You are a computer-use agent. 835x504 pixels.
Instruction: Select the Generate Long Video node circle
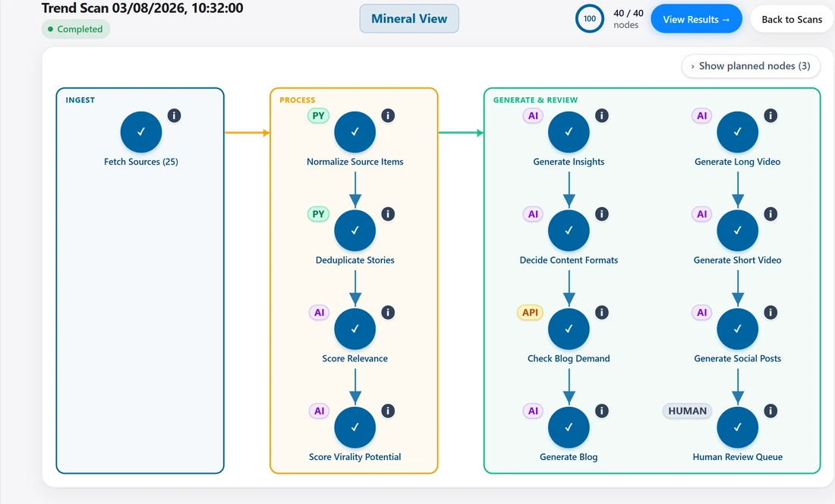[738, 132]
